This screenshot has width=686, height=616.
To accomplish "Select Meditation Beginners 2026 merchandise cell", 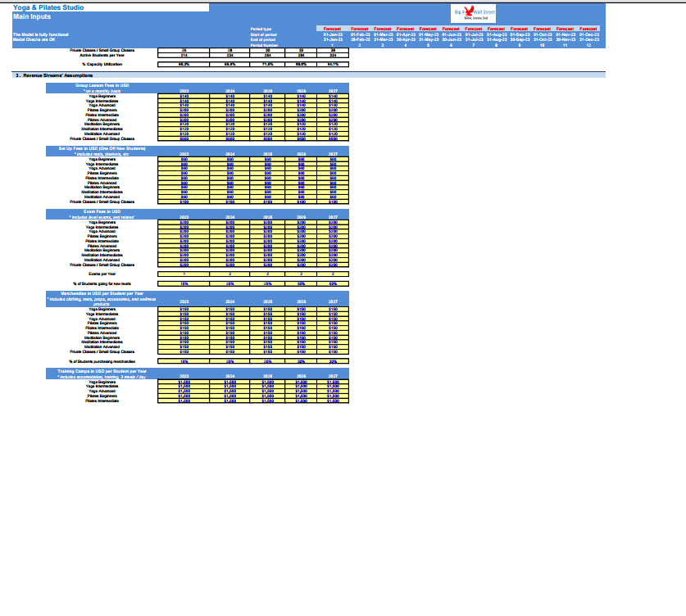I will 301,337.
